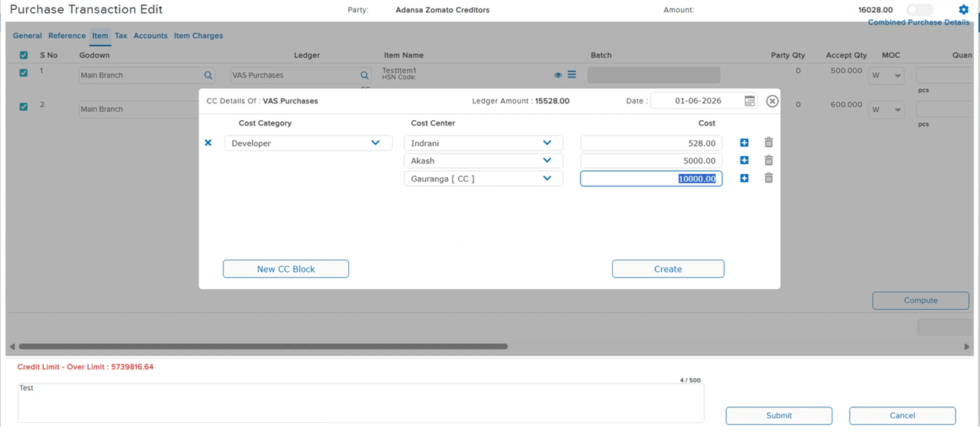The height and width of the screenshot is (435, 980).
Task: Click the row 2 quantity input field
Action: pyautogui.click(x=944, y=110)
